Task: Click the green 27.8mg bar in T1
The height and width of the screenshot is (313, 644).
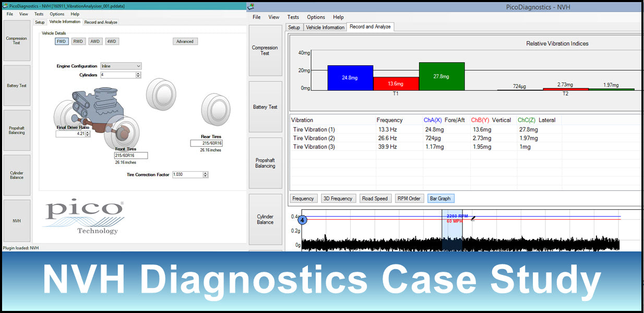Action: [442, 76]
